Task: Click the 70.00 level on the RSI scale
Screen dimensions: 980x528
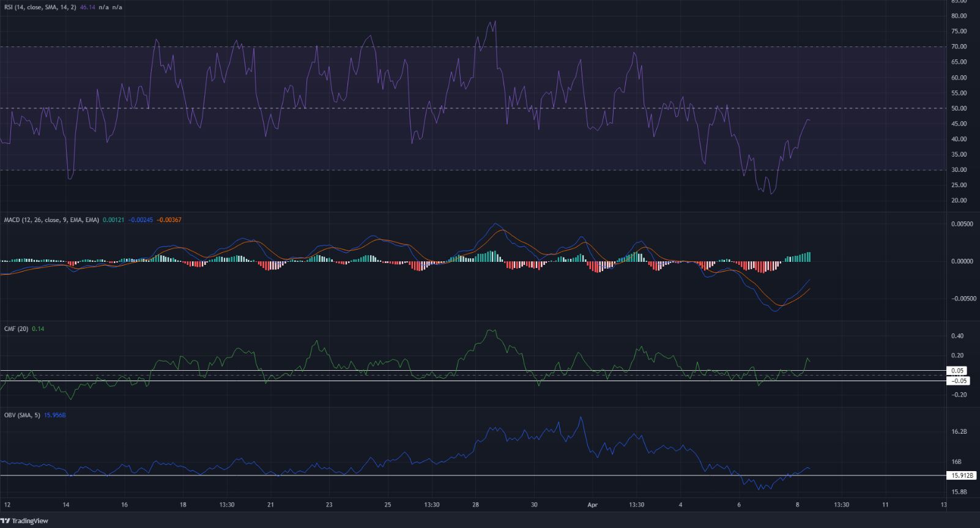Action: click(959, 46)
